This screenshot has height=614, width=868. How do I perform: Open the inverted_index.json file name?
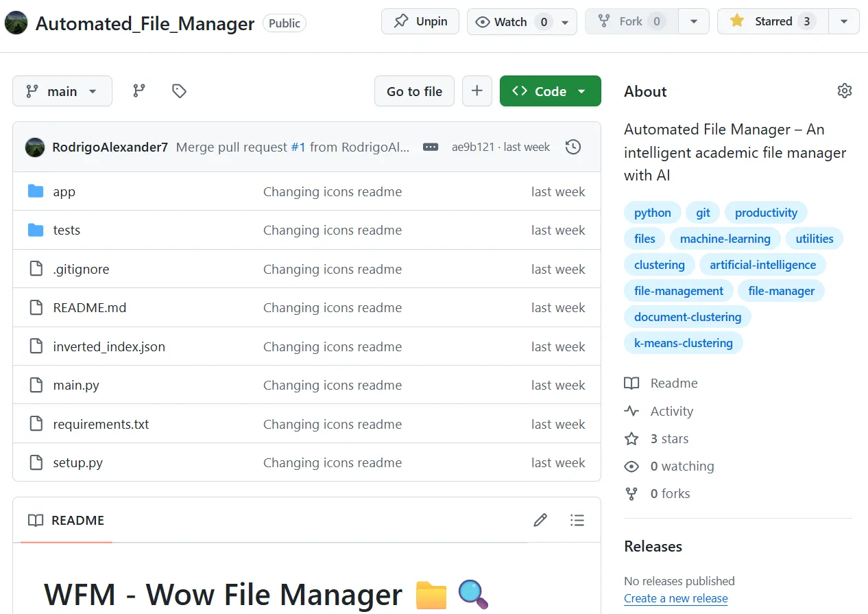(x=109, y=346)
